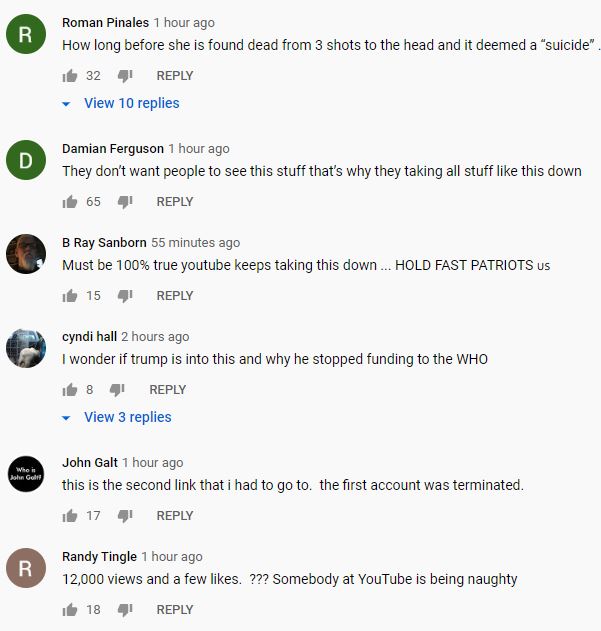Open John Galt's black profile picture
Image resolution: width=601 pixels, height=631 pixels.
click(26, 475)
